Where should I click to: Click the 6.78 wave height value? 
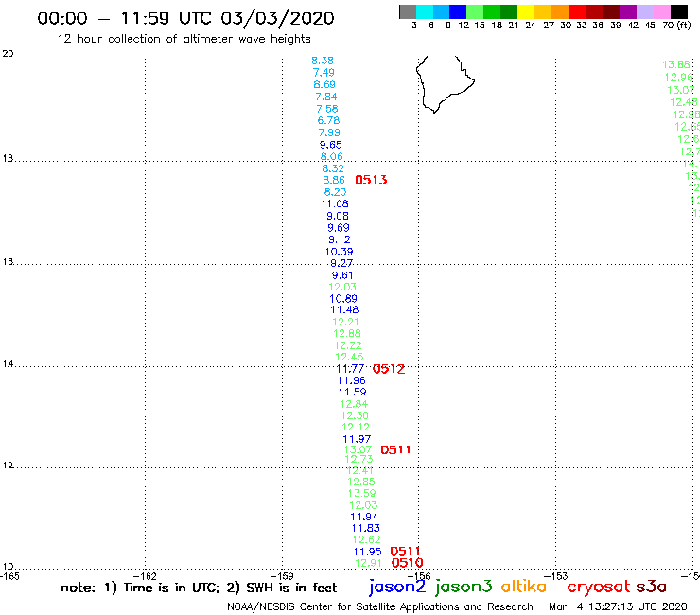pos(328,120)
